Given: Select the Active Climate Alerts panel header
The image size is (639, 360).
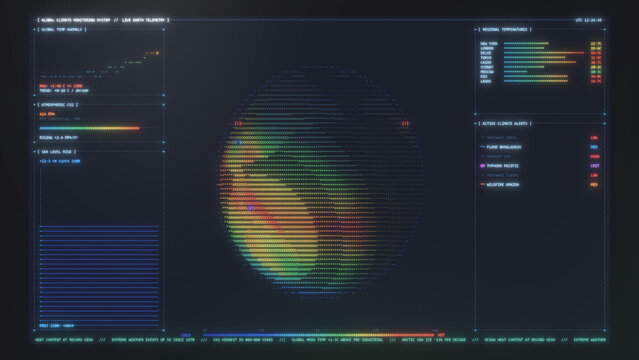Looking at the screenshot, I should [x=505, y=123].
